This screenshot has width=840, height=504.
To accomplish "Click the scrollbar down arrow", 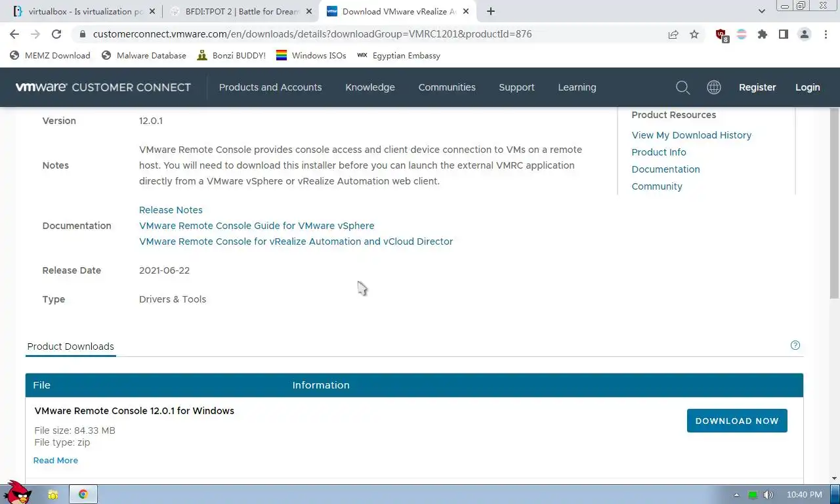I will coord(835,478).
